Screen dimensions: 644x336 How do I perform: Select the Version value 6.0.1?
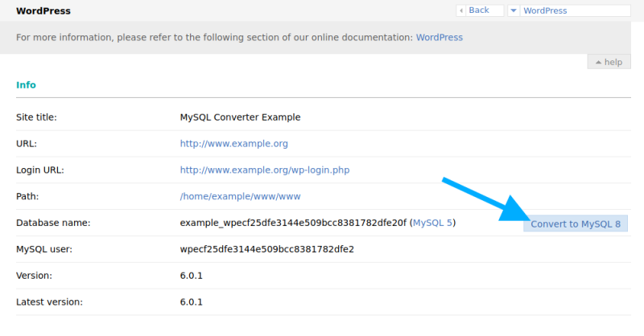[192, 276]
